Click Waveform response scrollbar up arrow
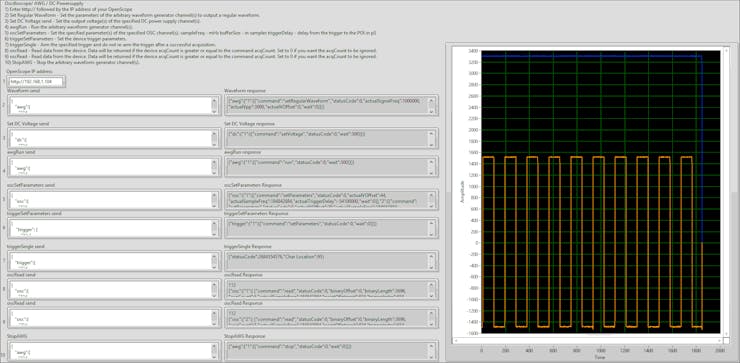740x363 pixels. [x=431, y=101]
